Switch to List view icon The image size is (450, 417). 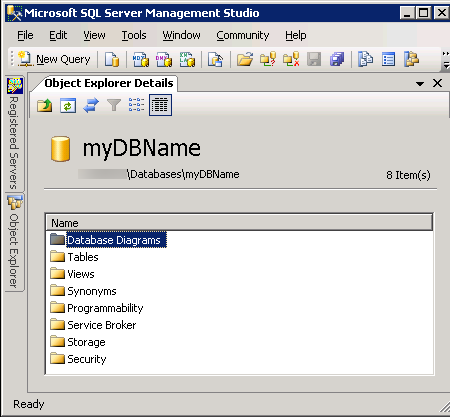click(137, 105)
